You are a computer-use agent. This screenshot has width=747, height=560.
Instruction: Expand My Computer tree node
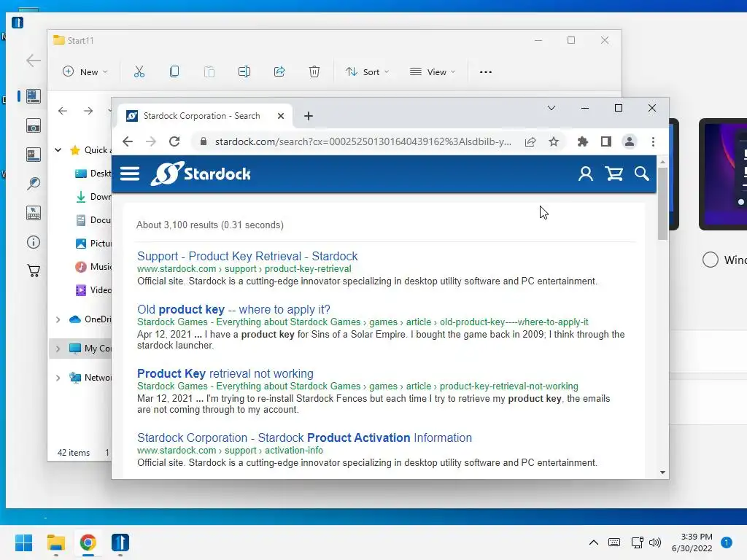click(58, 349)
